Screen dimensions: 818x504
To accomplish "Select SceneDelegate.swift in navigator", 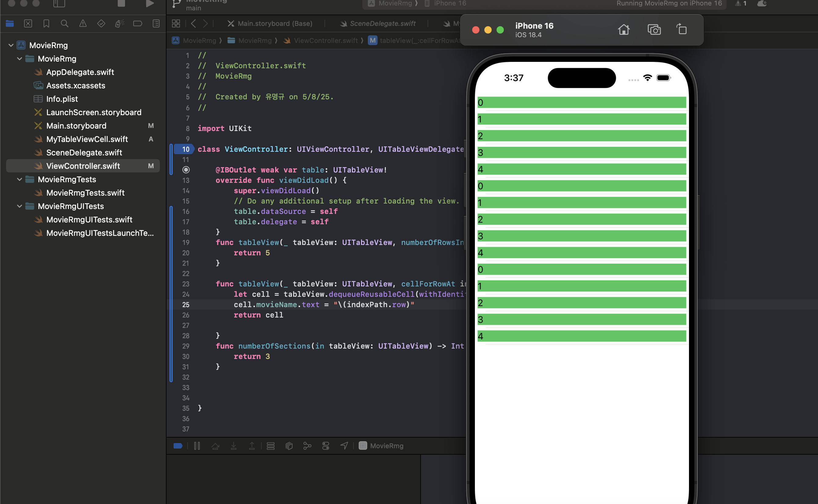I will click(x=84, y=152).
